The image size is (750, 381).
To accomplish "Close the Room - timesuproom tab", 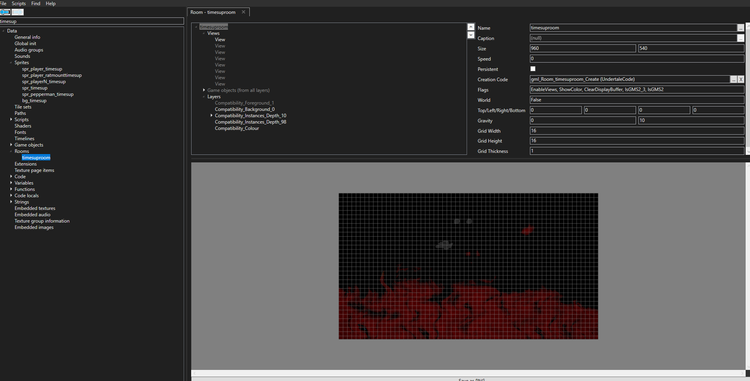I will pyautogui.click(x=243, y=12).
